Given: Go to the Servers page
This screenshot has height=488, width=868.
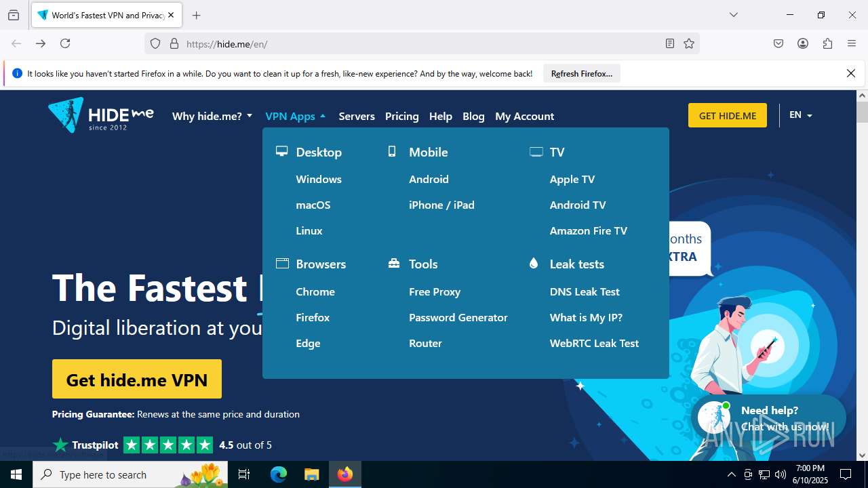Looking at the screenshot, I should click(x=357, y=116).
